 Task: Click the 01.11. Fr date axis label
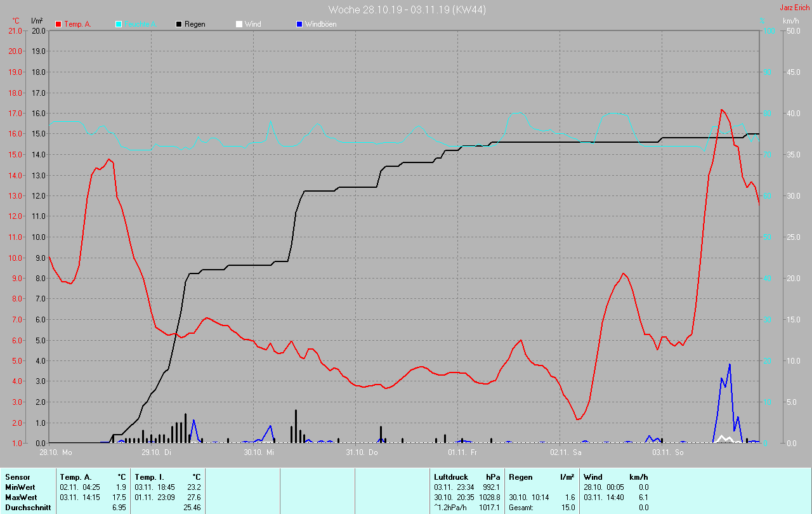(462, 452)
